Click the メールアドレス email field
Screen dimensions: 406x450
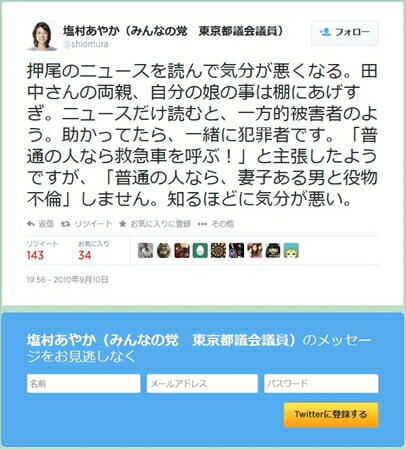click(202, 383)
